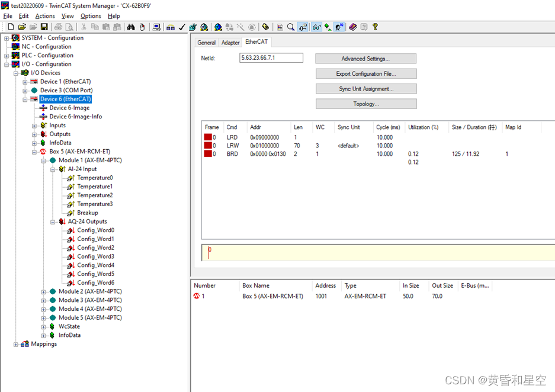Click Restart TwinCAT in Run Mode icon
This screenshot has width=555, height=392.
204,27
